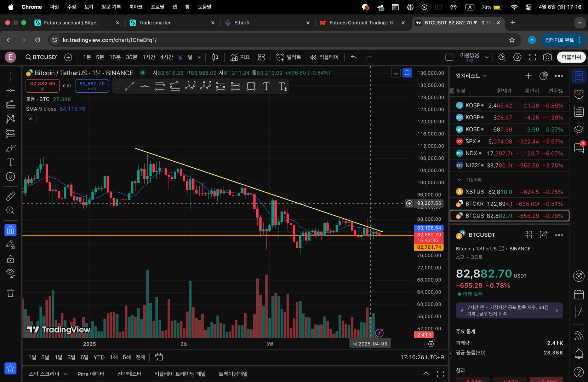Collapse the indicator legend arrow

point(31,119)
